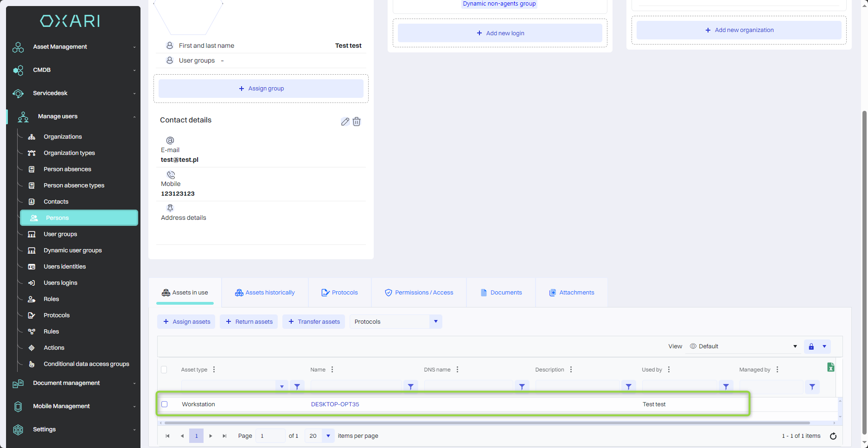This screenshot has height=448, width=868.
Task: Click the edit pencil icon in Contact details
Action: [345, 122]
